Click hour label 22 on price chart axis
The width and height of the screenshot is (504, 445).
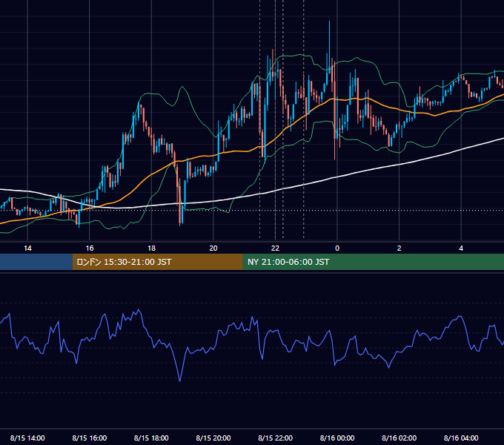click(275, 248)
